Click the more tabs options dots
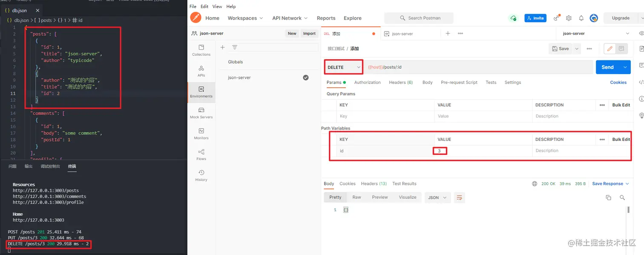Viewport: 644px width, 255px height. point(460,33)
